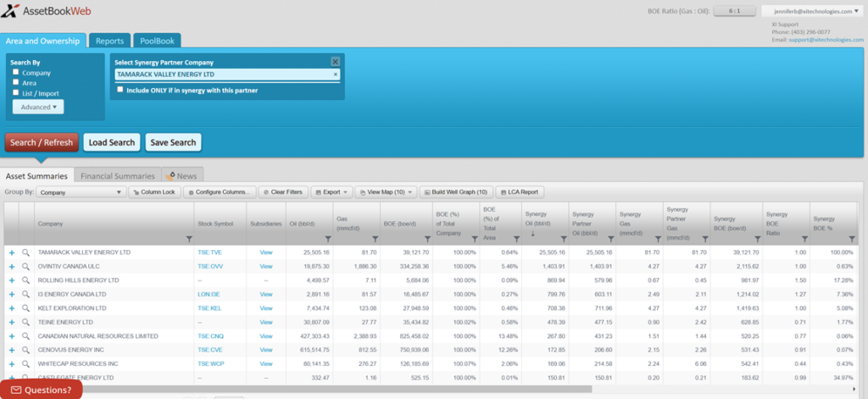Click magnifier icon for I3 Energy Canada row
The height and width of the screenshot is (399, 868).
(25, 295)
